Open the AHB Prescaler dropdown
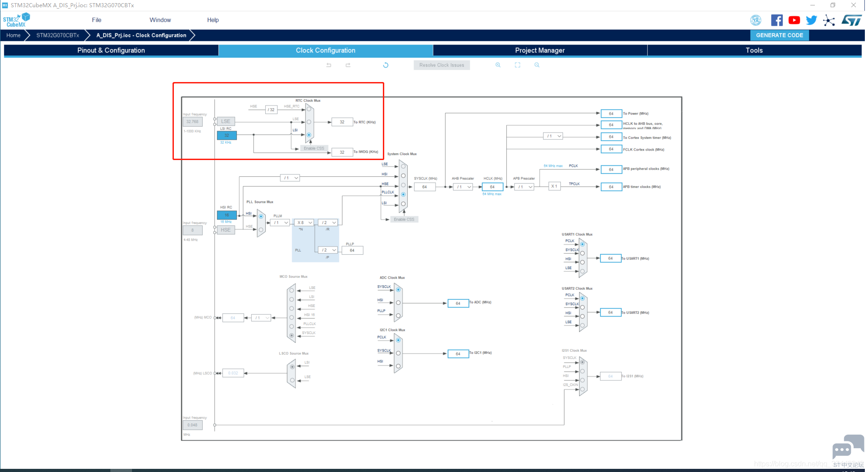 click(463, 187)
